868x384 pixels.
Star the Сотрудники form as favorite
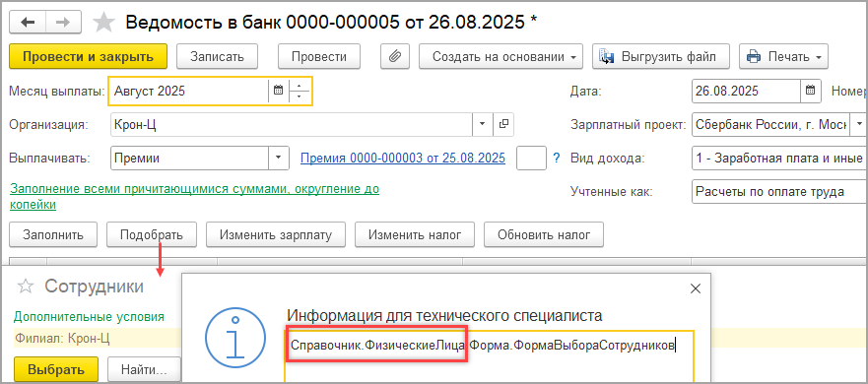[25, 287]
